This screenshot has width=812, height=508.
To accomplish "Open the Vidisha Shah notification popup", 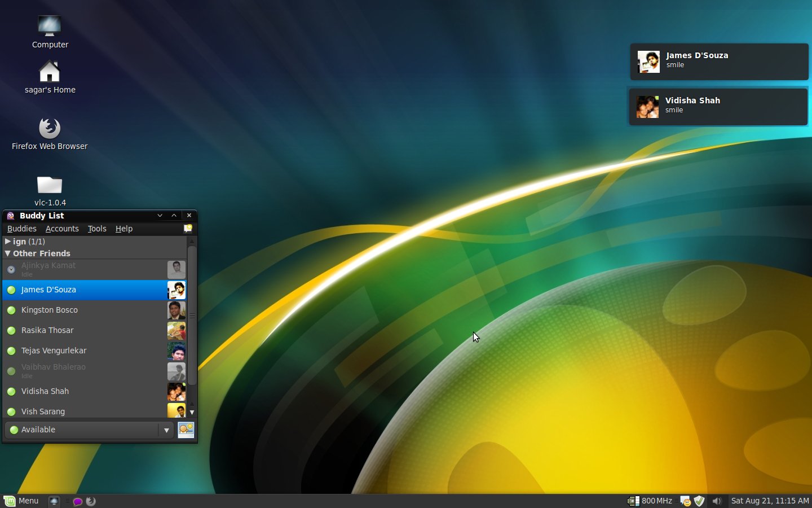I will 718,107.
